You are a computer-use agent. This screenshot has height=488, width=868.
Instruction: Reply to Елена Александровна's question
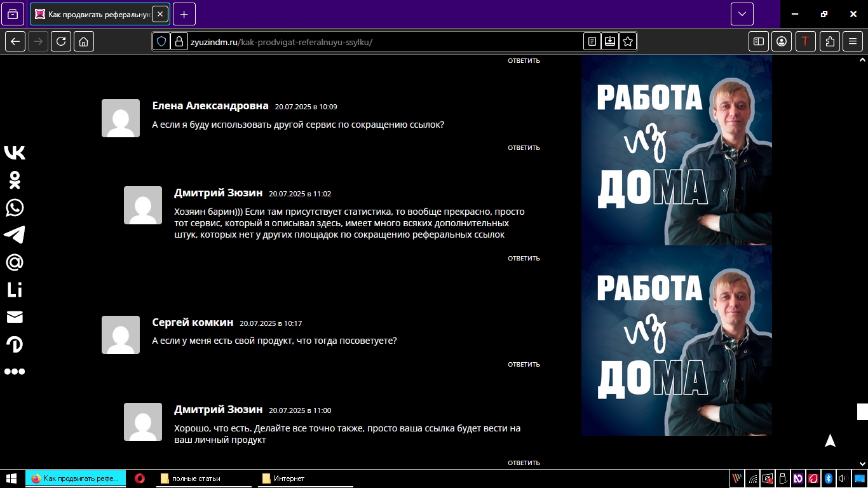pyautogui.click(x=523, y=147)
